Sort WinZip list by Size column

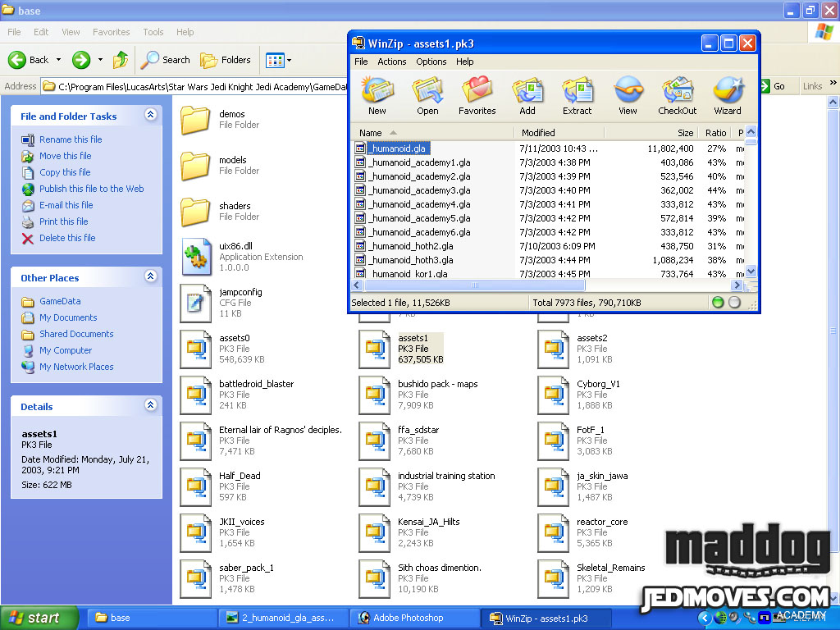coord(651,133)
